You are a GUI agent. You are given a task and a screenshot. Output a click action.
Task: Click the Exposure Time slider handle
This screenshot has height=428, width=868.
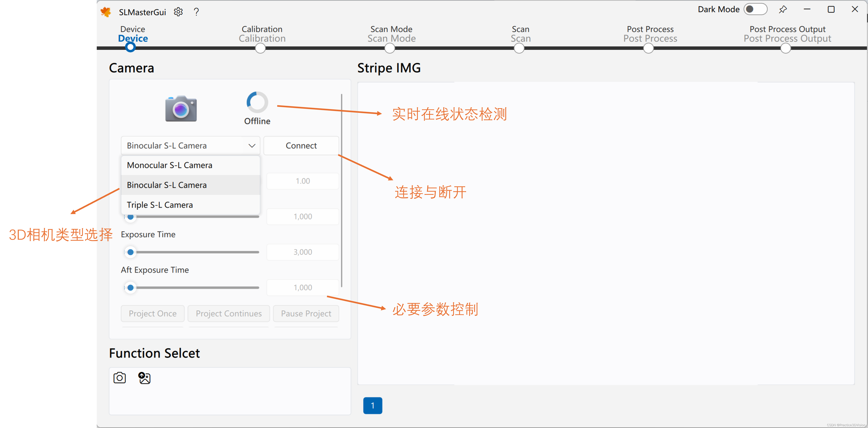pos(130,252)
